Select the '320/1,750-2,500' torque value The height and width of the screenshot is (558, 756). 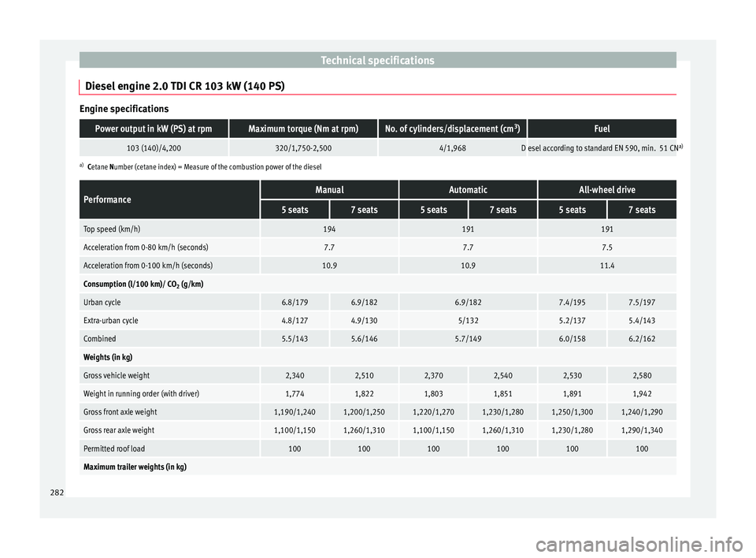coord(303,148)
